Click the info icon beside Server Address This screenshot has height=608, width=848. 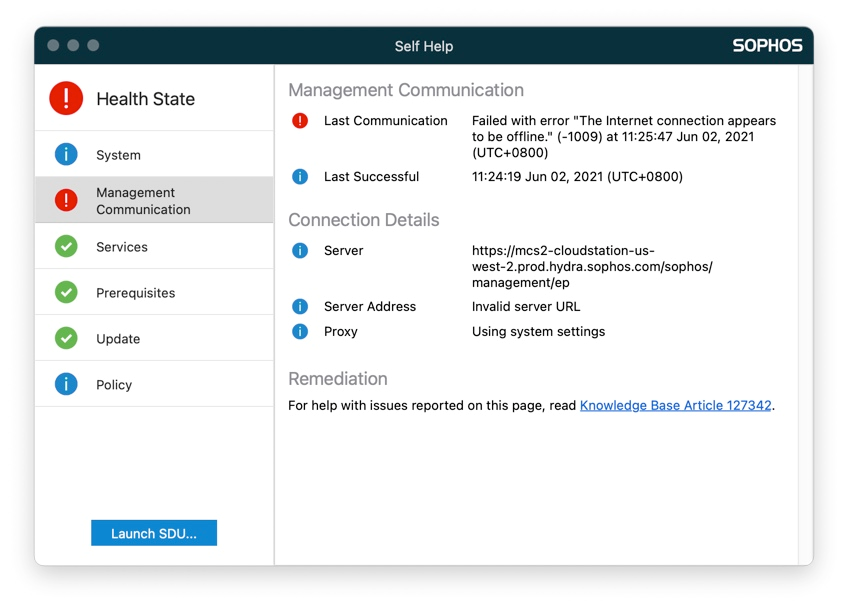tap(299, 306)
